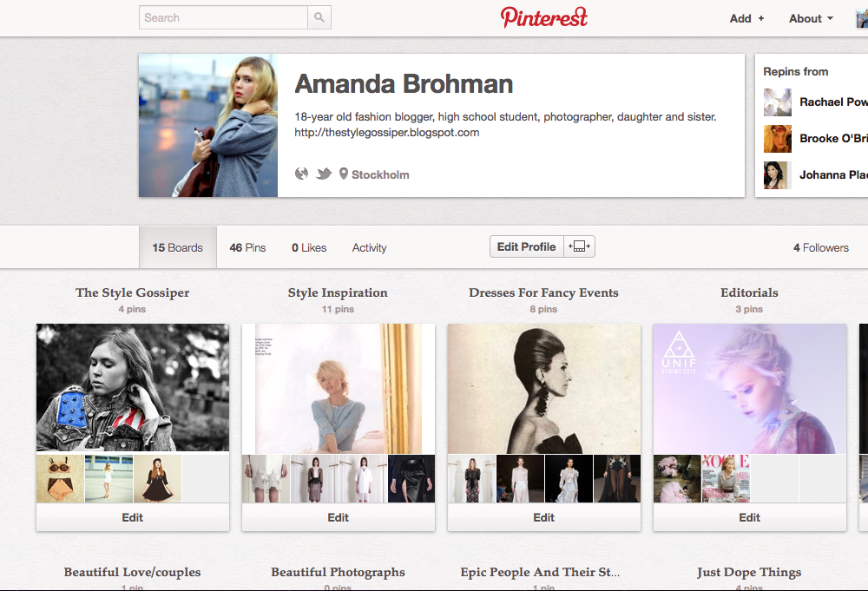
Task: Open Rachael's repin avatar
Action: coord(777,102)
